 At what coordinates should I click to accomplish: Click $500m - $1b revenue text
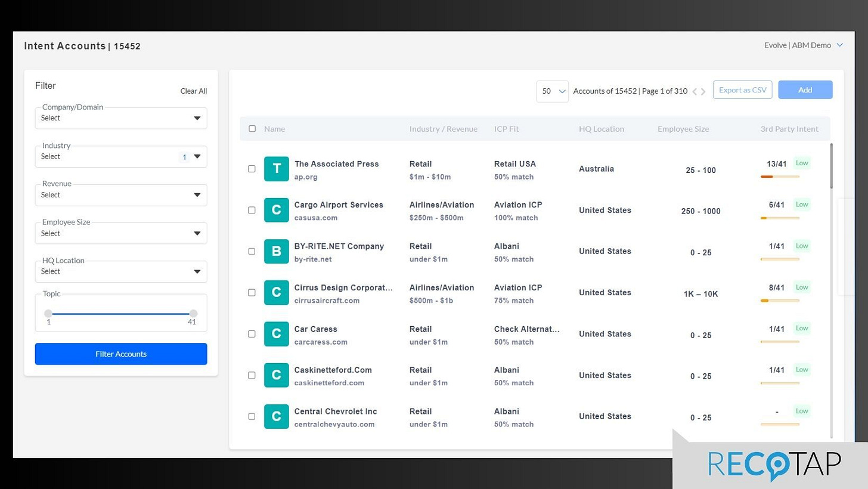tap(431, 301)
